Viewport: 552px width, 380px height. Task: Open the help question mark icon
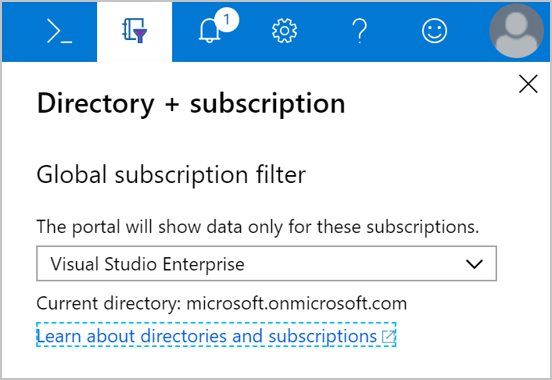point(359,31)
